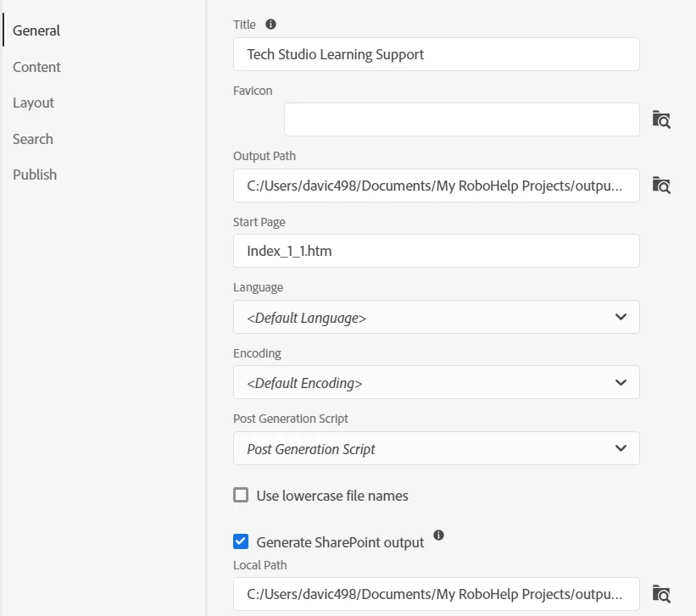
Task: Uncheck Generate SharePoint output
Action: (241, 542)
